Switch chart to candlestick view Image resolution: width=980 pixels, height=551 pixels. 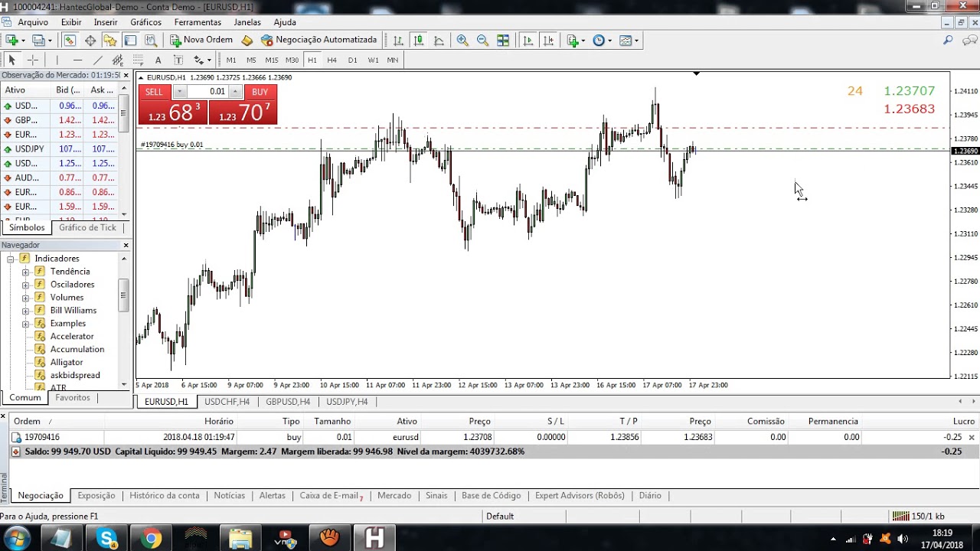pyautogui.click(x=418, y=41)
